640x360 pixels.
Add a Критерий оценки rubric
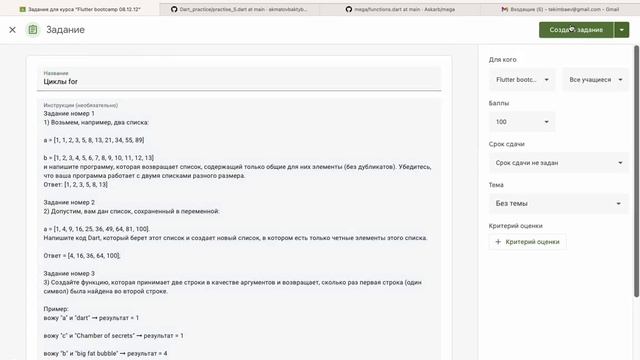coord(527,242)
